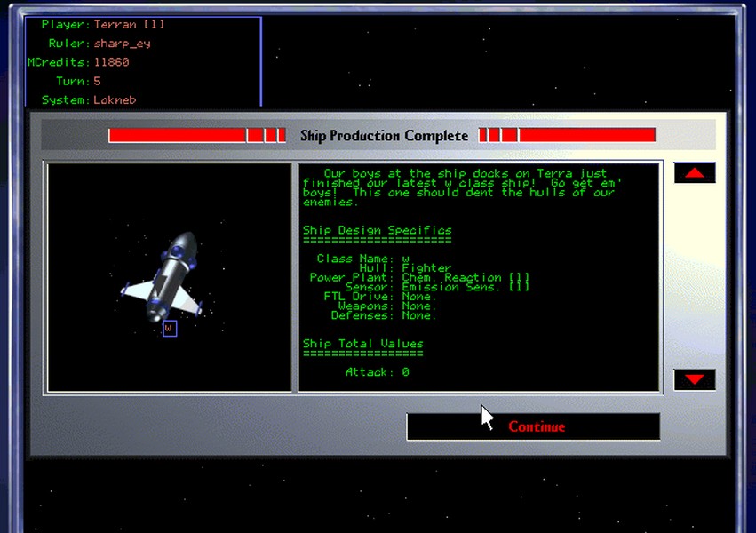This screenshot has width=756, height=533.
Task: Click the 'Ship Total Values' heading
Action: click(x=362, y=344)
